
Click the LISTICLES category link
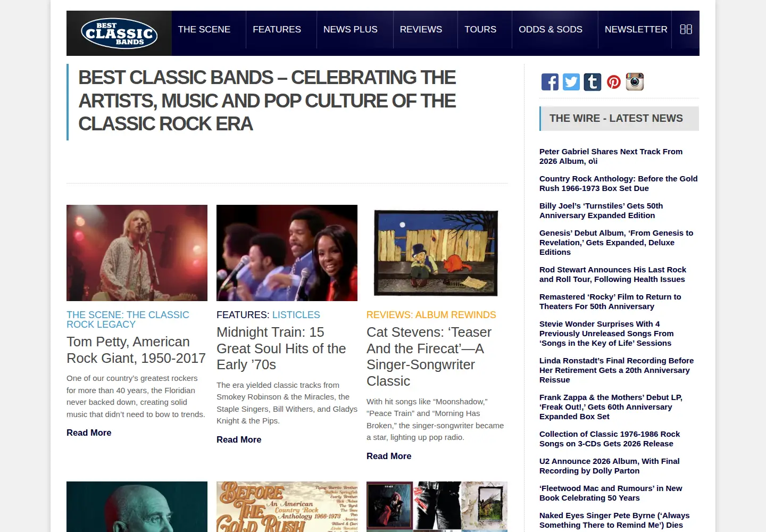(x=296, y=315)
